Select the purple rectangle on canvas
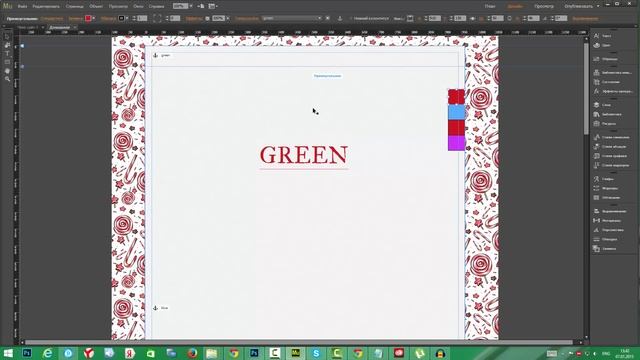This screenshot has height=360, width=640. 456,143
